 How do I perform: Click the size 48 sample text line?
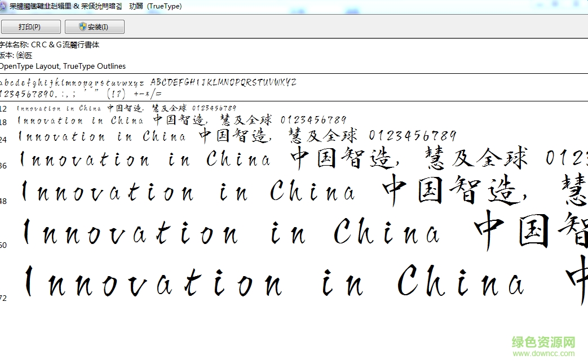[304, 191]
